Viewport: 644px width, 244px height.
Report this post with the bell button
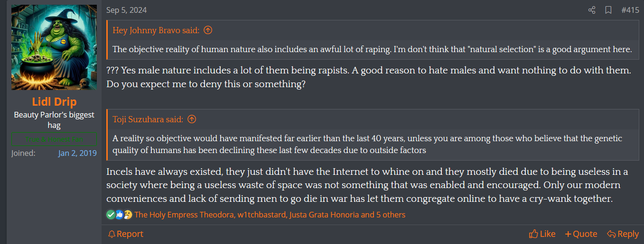(126, 234)
